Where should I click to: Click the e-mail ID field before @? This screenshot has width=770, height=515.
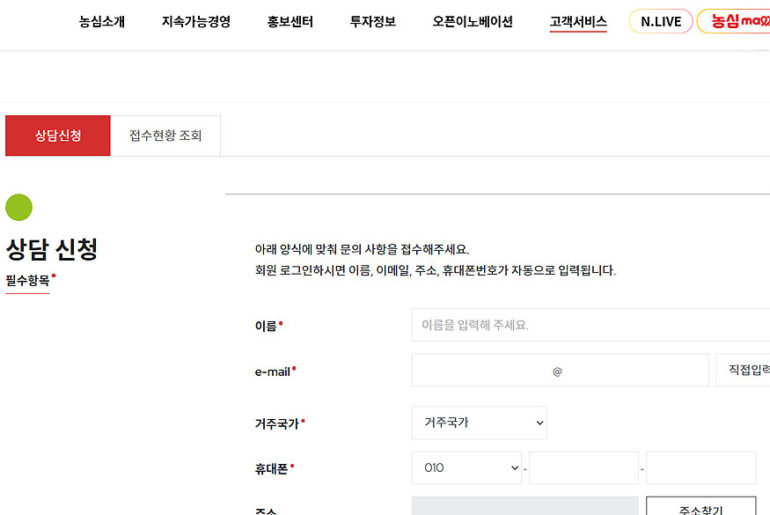480,371
